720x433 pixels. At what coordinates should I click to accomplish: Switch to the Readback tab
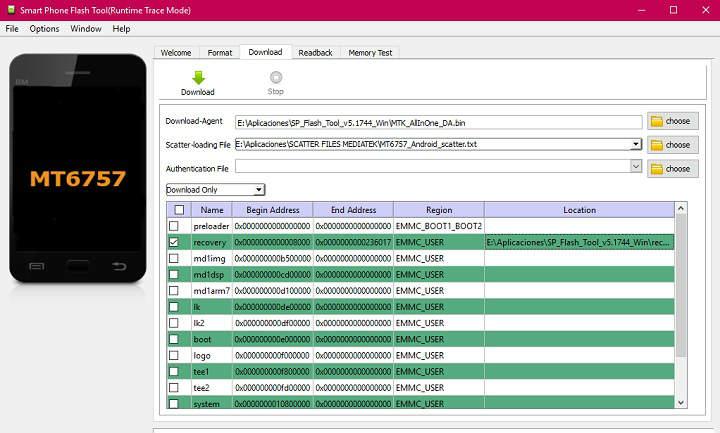pos(315,53)
